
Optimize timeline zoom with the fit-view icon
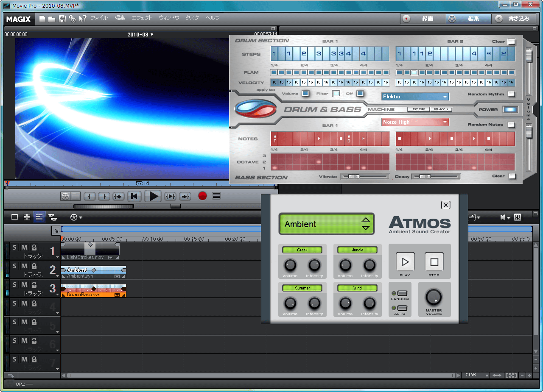512,375
